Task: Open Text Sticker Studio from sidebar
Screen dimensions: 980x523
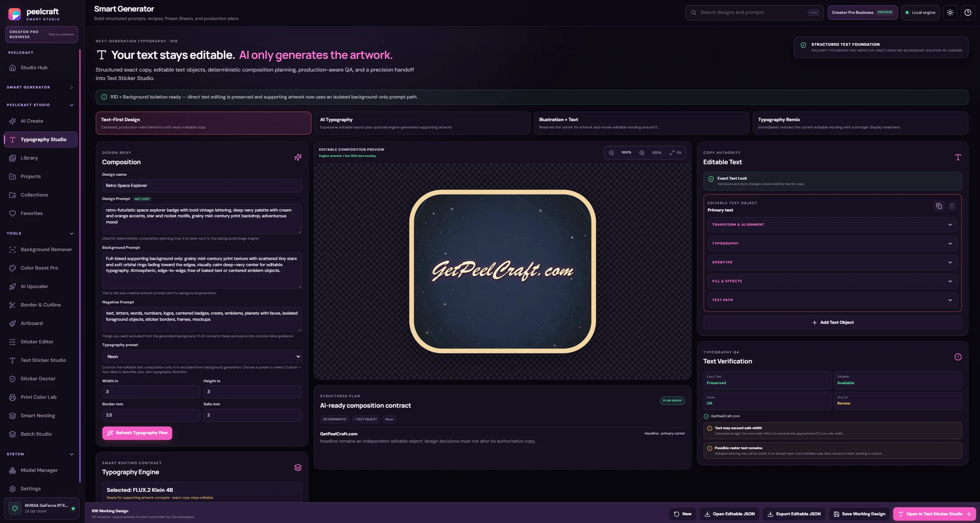Action: 41,360
